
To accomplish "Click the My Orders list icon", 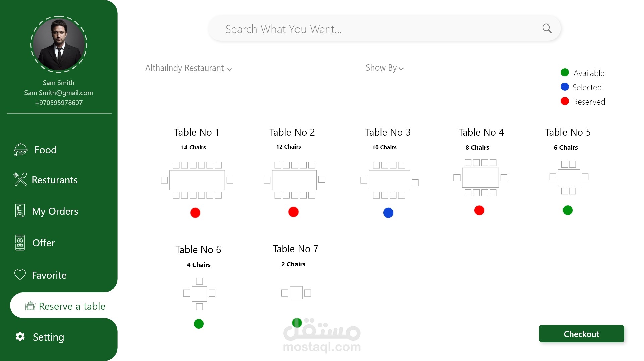I will pyautogui.click(x=20, y=211).
